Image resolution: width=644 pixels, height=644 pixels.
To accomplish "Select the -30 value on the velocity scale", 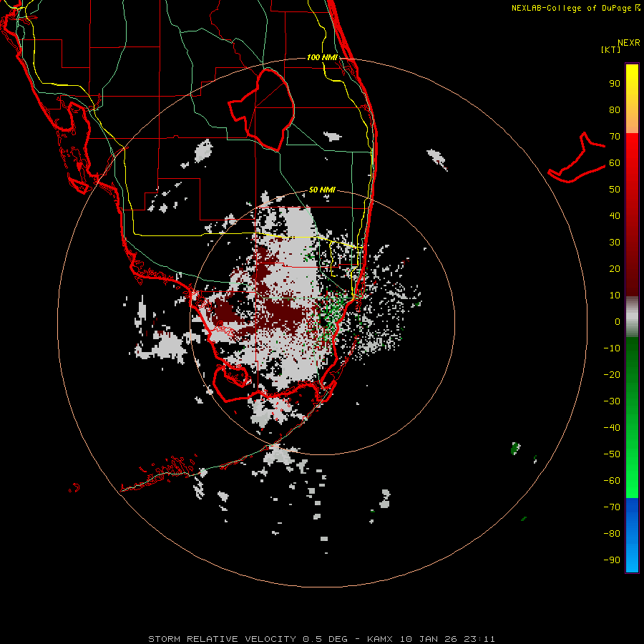I will point(612,401).
